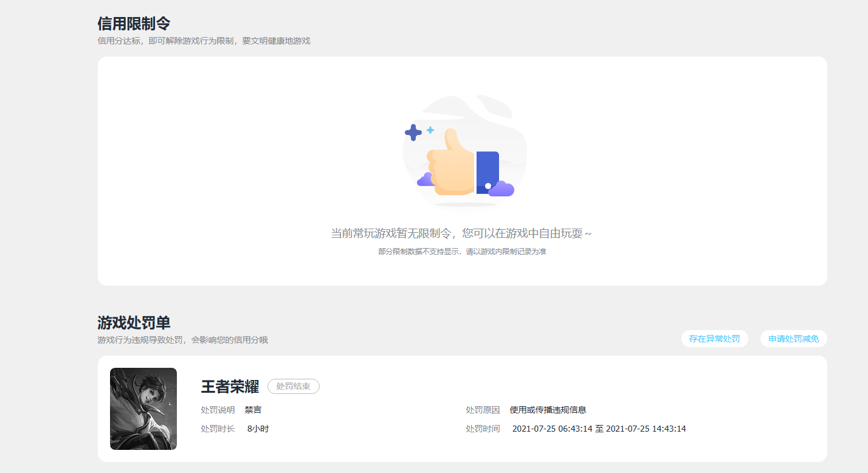Image resolution: width=868 pixels, height=473 pixels.
Task: Click the 2021-07-25 punishment time range
Action: pos(599,429)
